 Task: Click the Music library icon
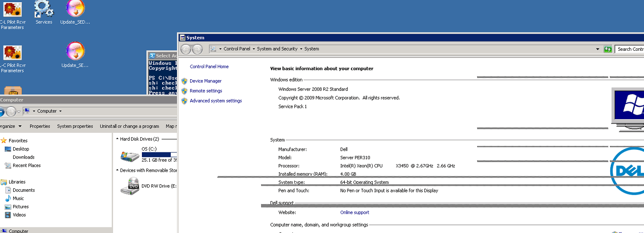click(8, 198)
